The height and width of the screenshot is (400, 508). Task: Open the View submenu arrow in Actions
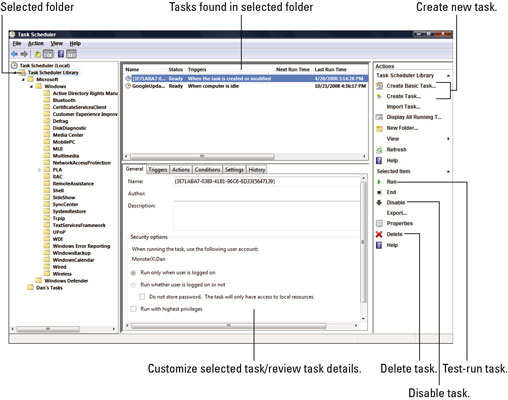coord(448,139)
